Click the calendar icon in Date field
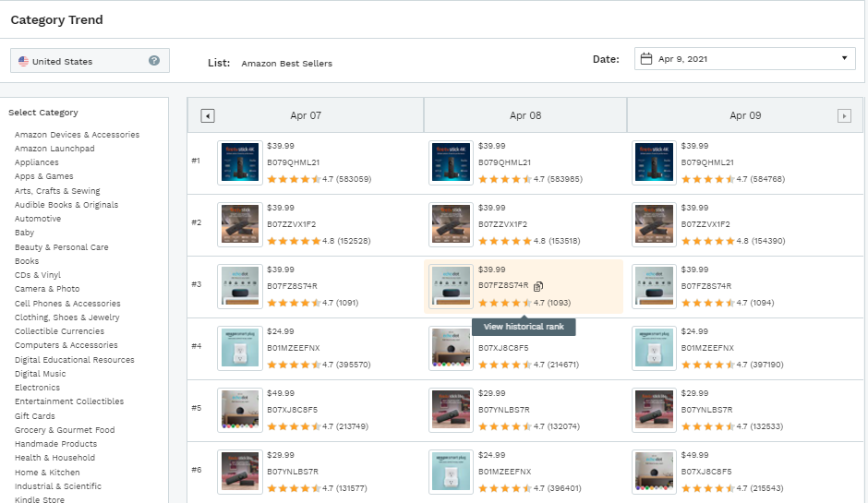The height and width of the screenshot is (503, 868). (x=646, y=59)
